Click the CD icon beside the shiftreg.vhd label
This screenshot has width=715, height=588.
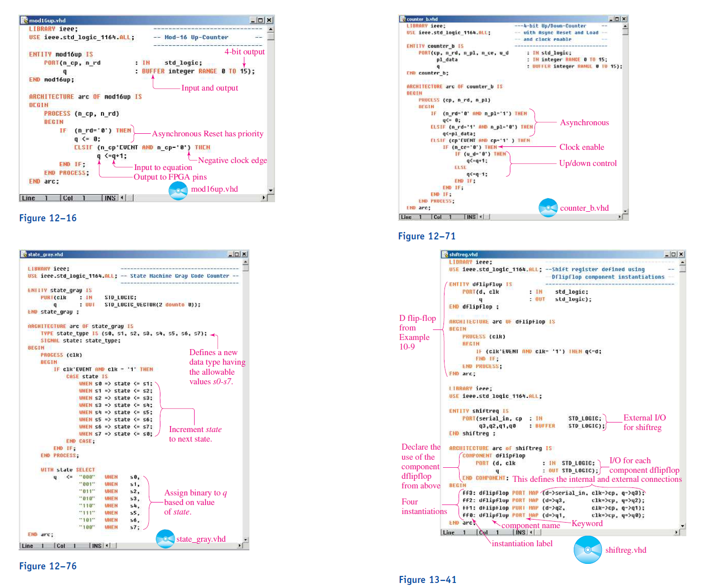pos(587,550)
